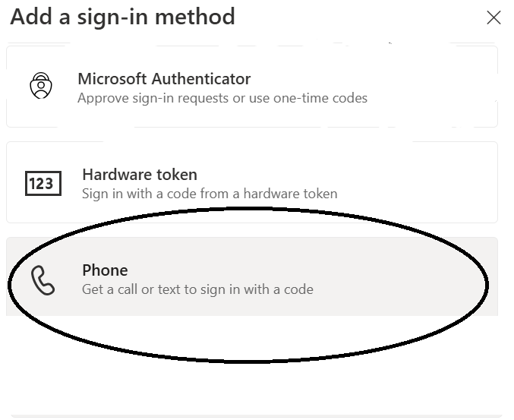
Task: Click the Phone handset icon
Action: point(43,280)
